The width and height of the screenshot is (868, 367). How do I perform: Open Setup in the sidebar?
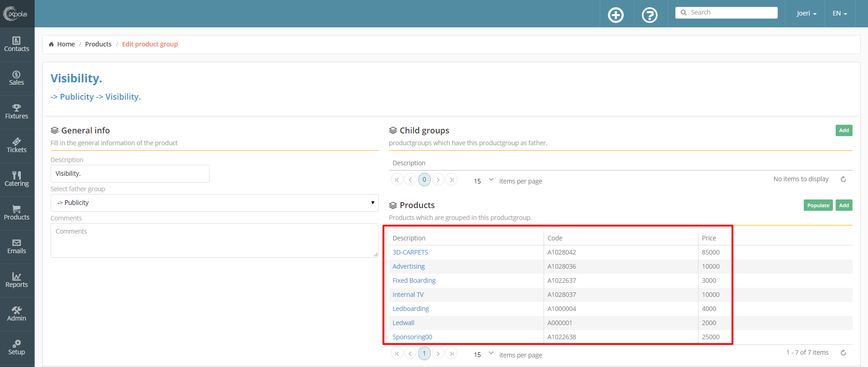click(x=17, y=348)
